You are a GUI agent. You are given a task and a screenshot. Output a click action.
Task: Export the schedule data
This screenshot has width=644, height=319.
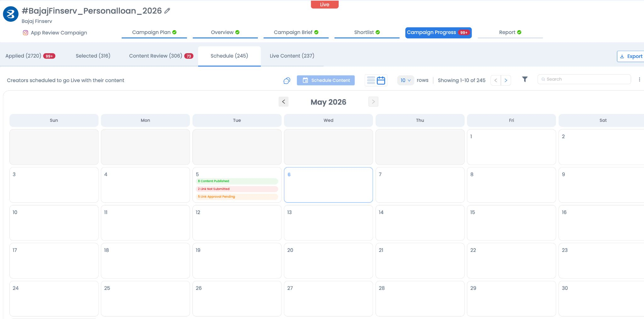pos(631,56)
